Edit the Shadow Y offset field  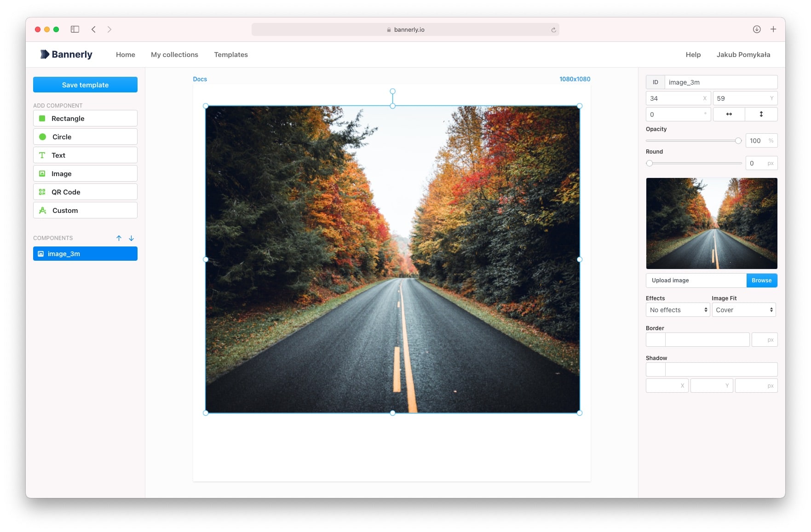[x=712, y=386]
